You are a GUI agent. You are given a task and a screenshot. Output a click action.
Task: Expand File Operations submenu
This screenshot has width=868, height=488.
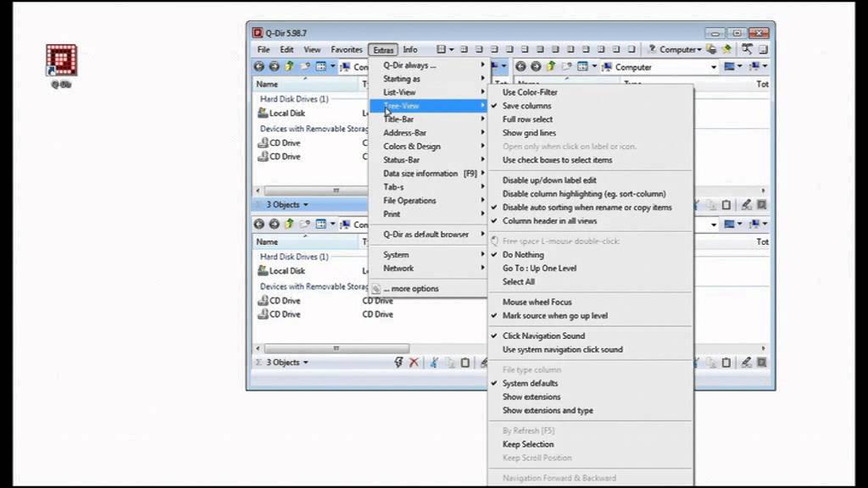tap(428, 201)
